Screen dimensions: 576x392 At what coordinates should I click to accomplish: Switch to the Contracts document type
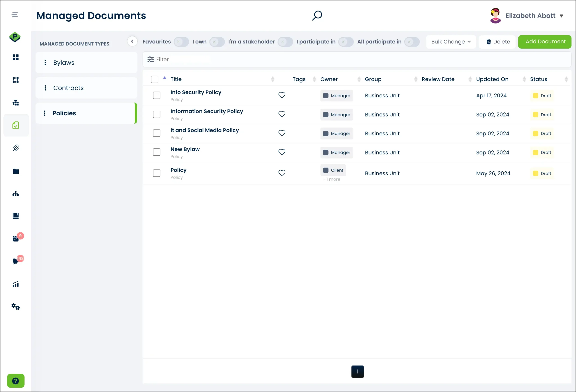[x=69, y=88]
